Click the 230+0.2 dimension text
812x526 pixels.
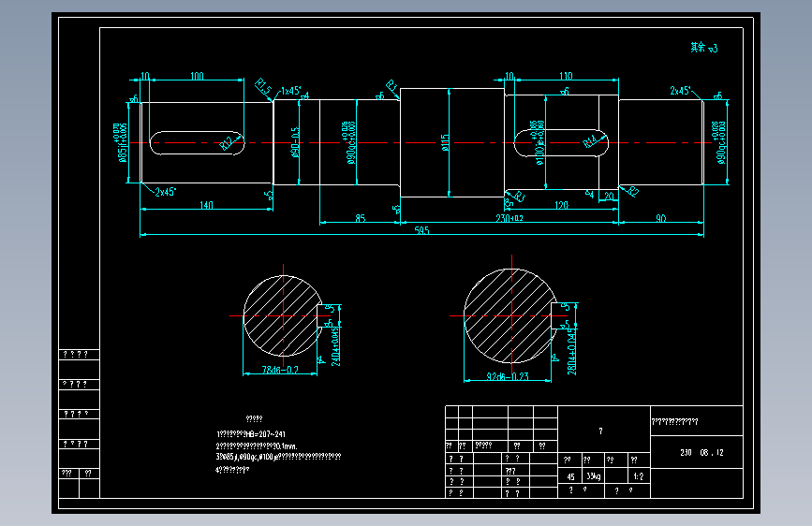tap(509, 218)
